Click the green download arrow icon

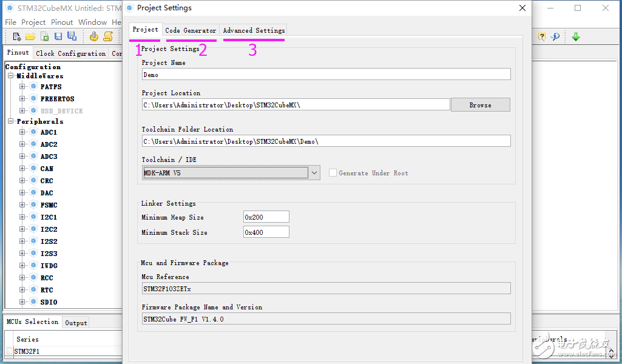[x=576, y=37]
